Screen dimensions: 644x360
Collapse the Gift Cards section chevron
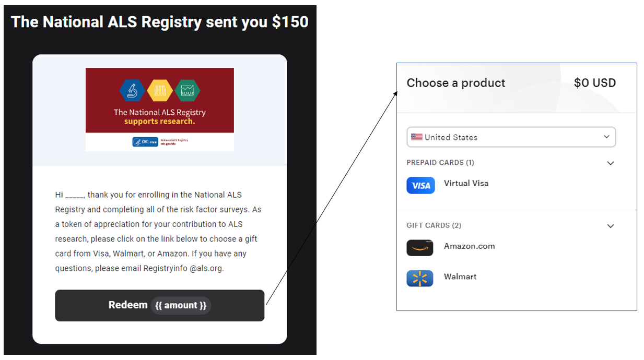611,226
